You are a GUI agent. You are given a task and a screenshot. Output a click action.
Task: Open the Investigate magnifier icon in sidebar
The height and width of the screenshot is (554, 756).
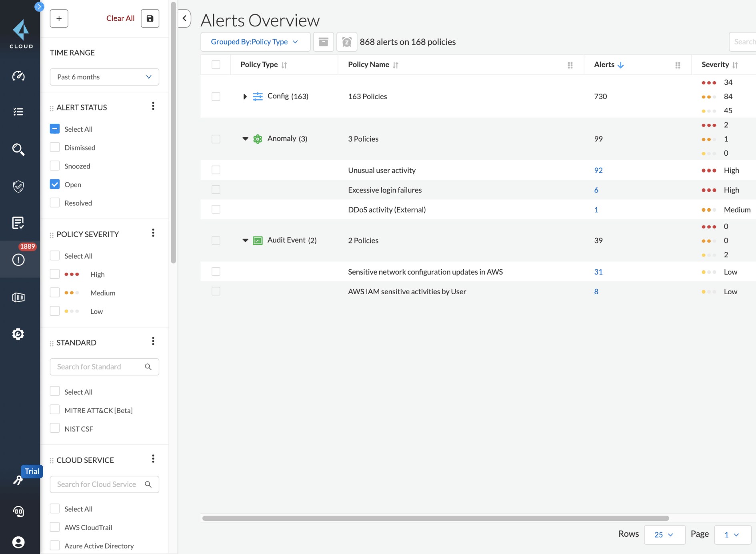pos(18,149)
